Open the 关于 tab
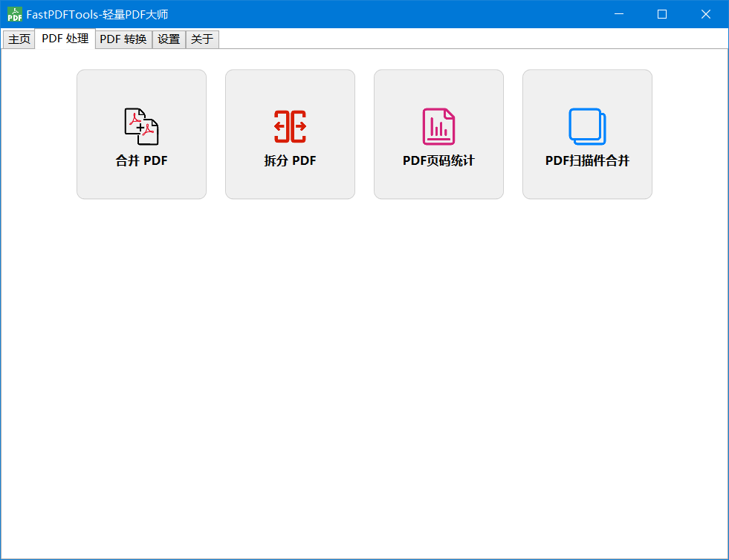Image resolution: width=729 pixels, height=560 pixels. pos(202,39)
